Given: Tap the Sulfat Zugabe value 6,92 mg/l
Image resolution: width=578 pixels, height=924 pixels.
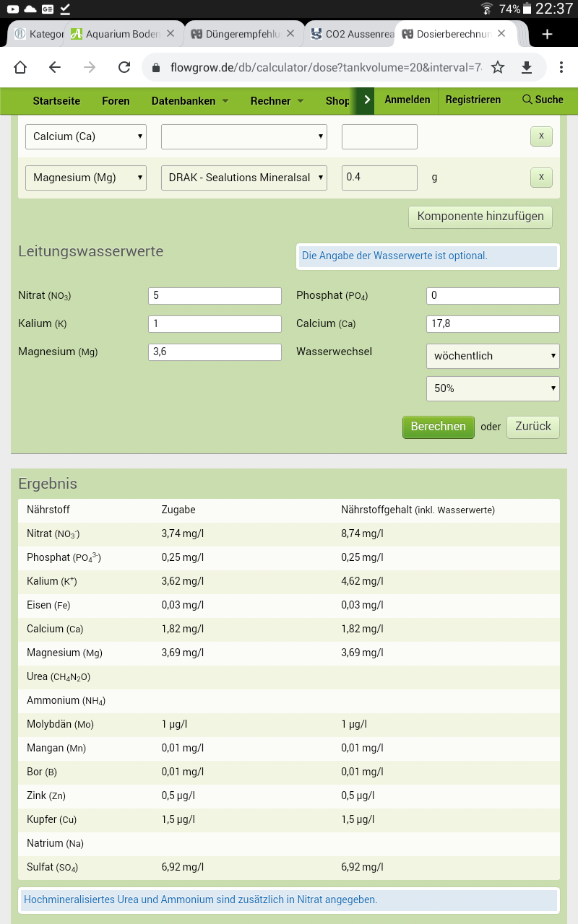Looking at the screenshot, I should (183, 867).
